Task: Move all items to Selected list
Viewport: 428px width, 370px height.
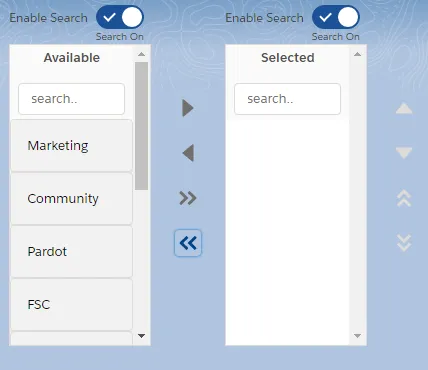Action: pyautogui.click(x=188, y=198)
